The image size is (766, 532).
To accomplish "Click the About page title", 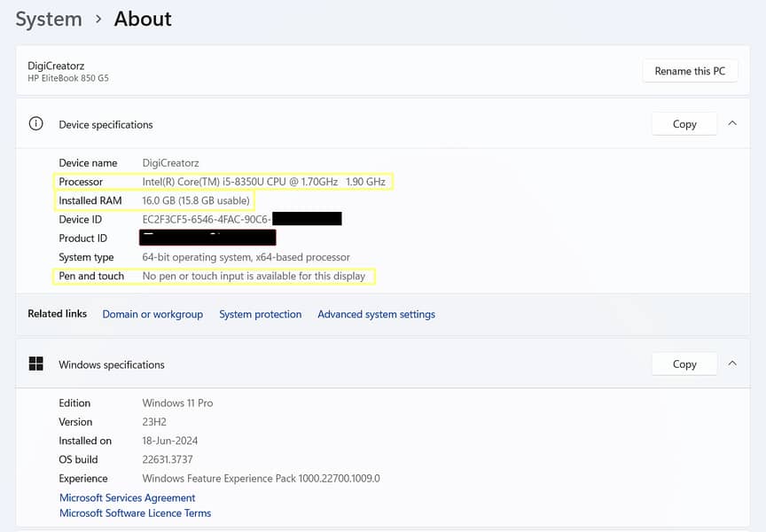I will coord(143,19).
